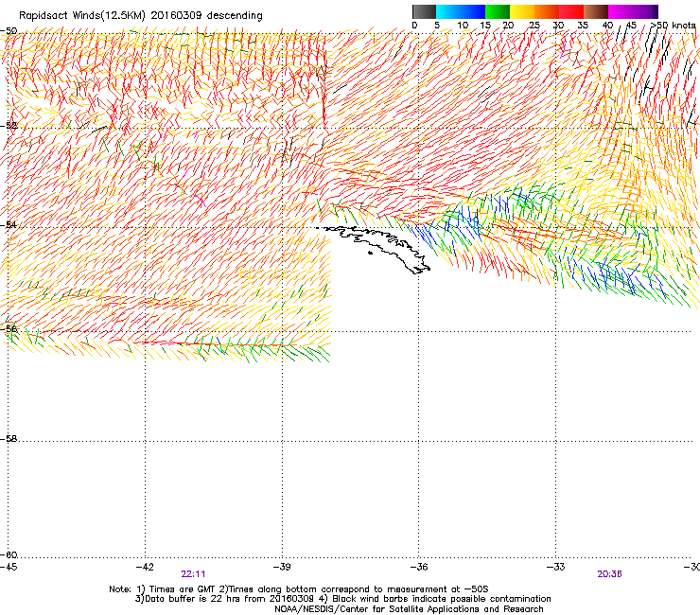
Task: Click the 'Note: 1) Times are GMT' footnote line
Action: [299, 589]
